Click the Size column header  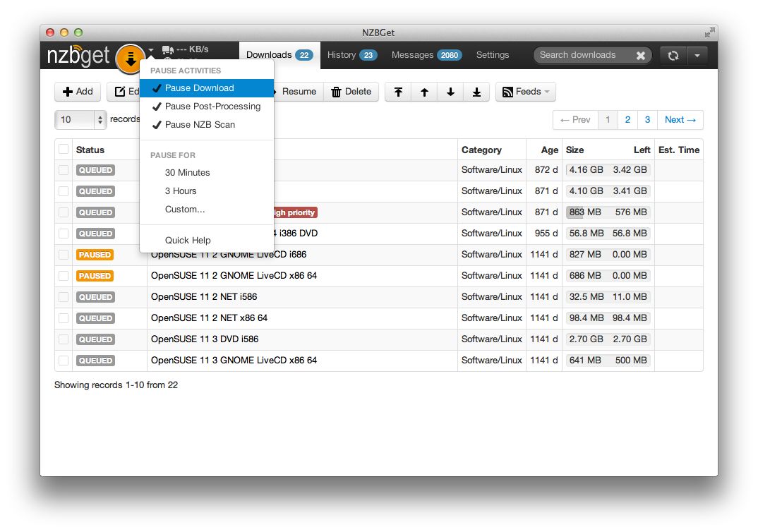(574, 150)
